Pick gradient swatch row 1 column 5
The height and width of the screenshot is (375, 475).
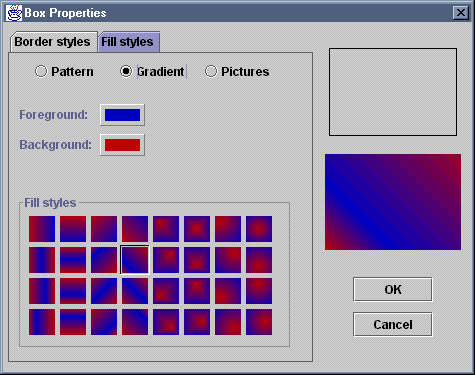click(x=166, y=229)
